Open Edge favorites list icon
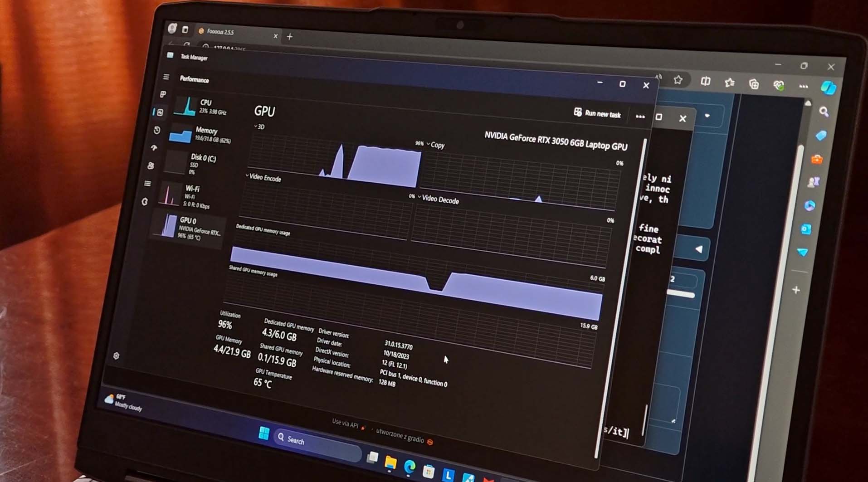This screenshot has height=482, width=868. click(x=729, y=83)
